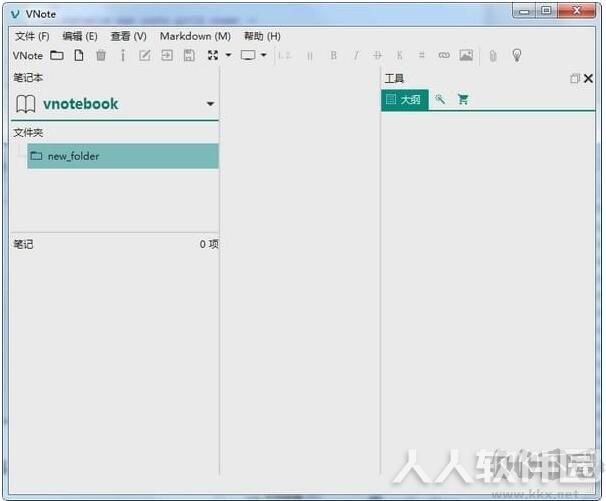The image size is (606, 501).
Task: Click the 文件夹 folders label
Action: tap(28, 133)
